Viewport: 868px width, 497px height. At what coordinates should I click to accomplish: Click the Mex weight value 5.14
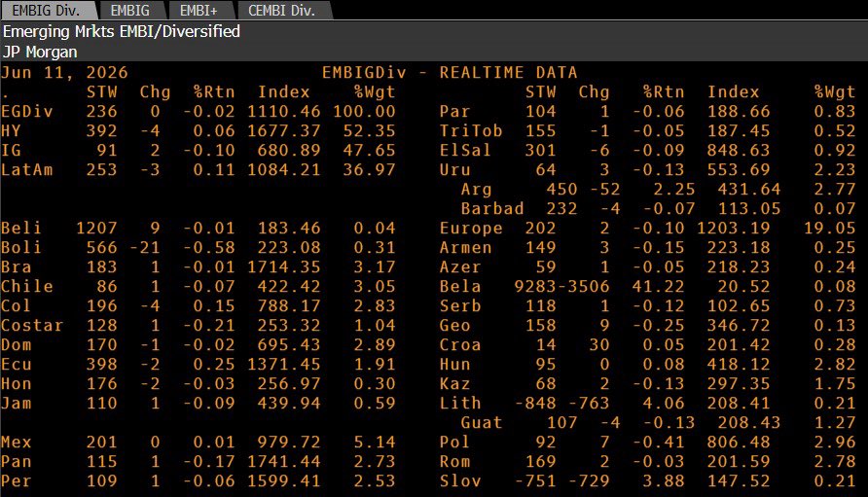coord(375,442)
